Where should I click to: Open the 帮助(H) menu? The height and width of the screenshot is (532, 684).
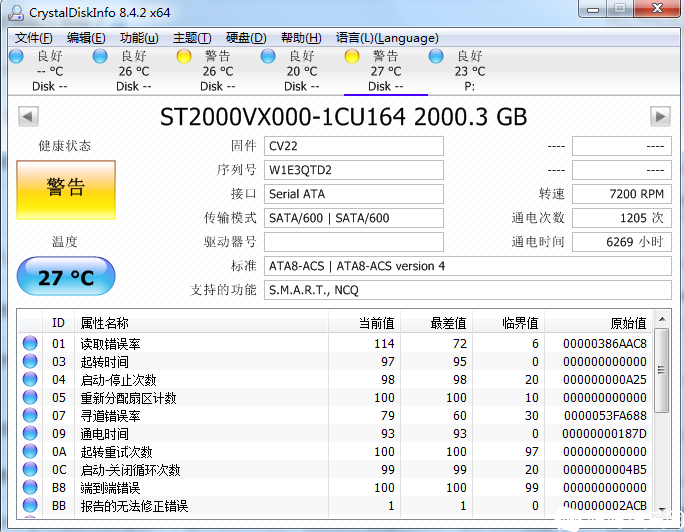coord(301,38)
